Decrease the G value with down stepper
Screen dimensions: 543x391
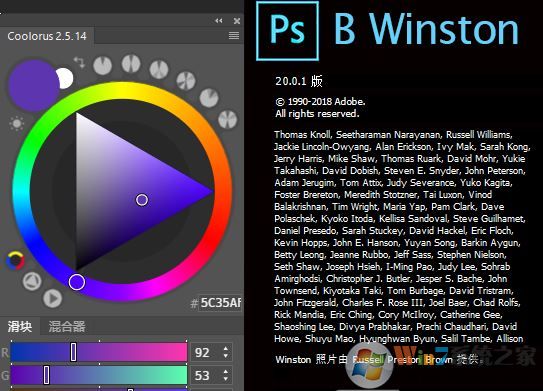(x=226, y=379)
